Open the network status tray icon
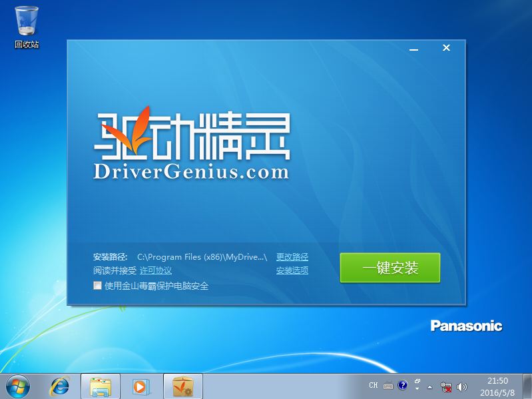The image size is (532, 399). point(446,387)
